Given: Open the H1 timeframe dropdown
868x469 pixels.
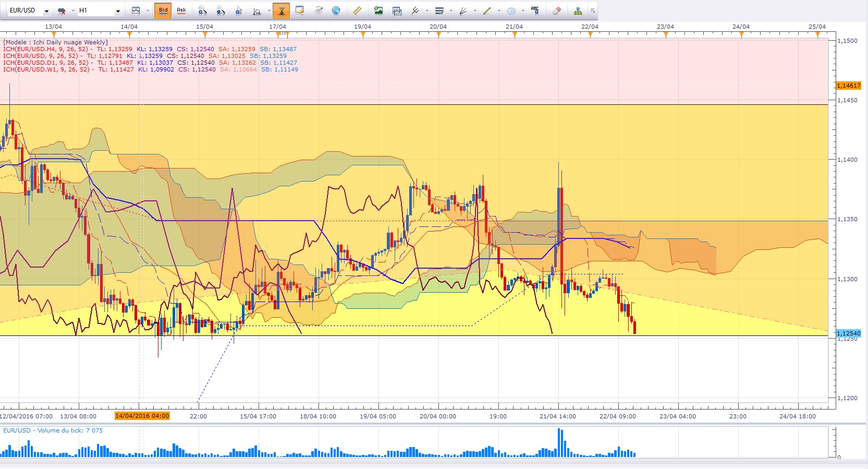Looking at the screenshot, I should pyautogui.click(x=118, y=11).
